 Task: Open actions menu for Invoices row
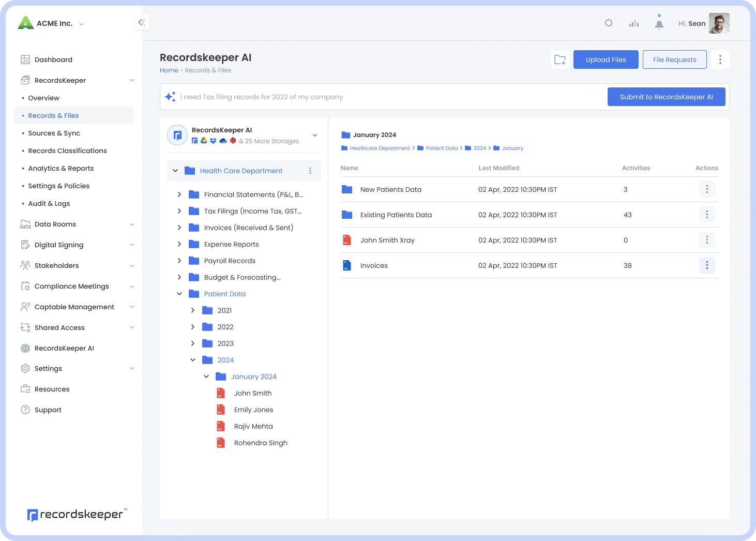click(707, 265)
